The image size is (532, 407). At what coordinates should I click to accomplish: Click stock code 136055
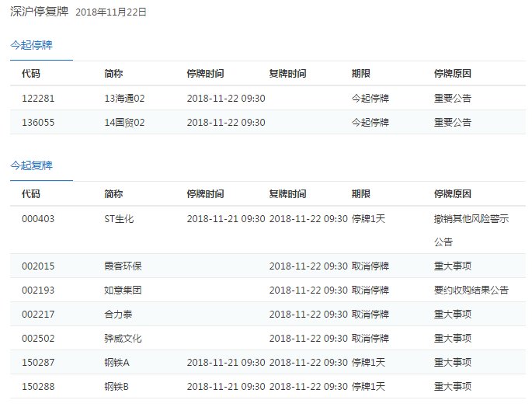(x=38, y=123)
